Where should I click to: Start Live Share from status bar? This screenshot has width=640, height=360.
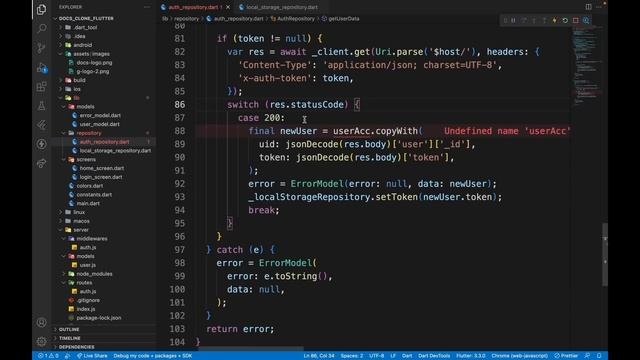pos(92,356)
